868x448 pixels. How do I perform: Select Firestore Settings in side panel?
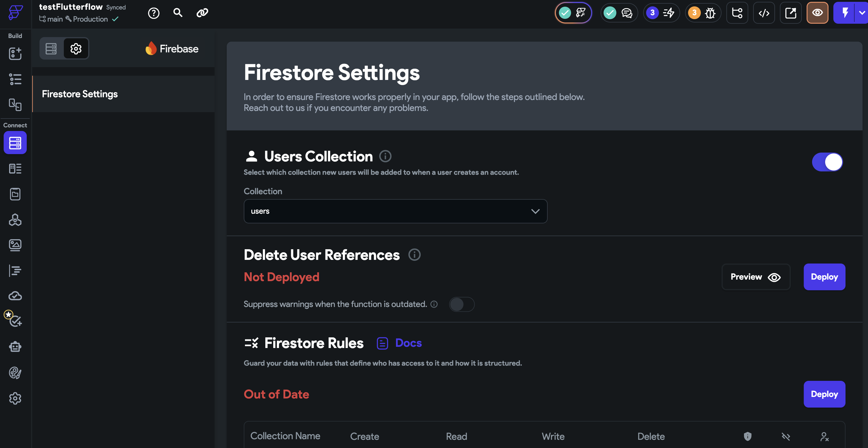[x=80, y=94]
